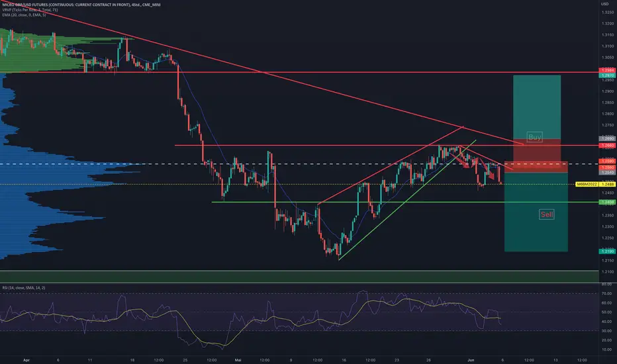The width and height of the screenshot is (617, 364).
Task: Click the 25 date on time axis
Action: (x=185, y=360)
